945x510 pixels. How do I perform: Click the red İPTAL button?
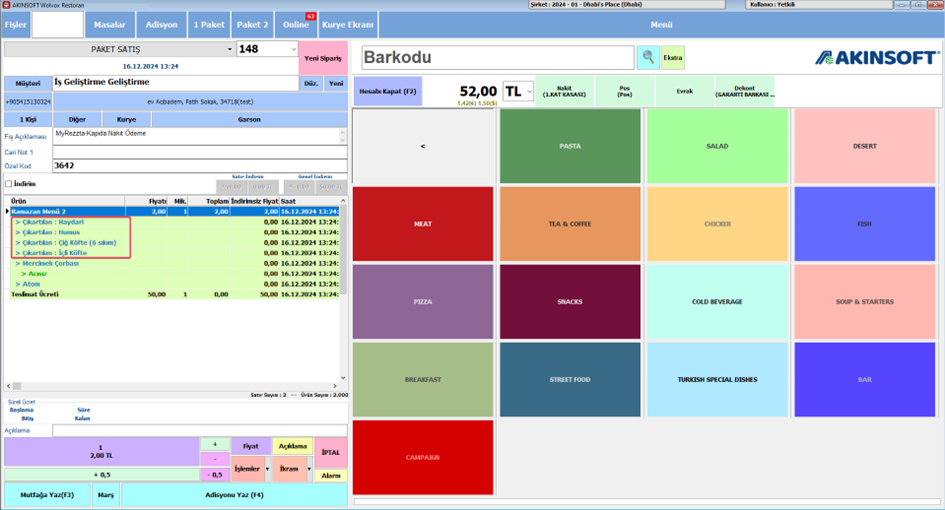330,453
